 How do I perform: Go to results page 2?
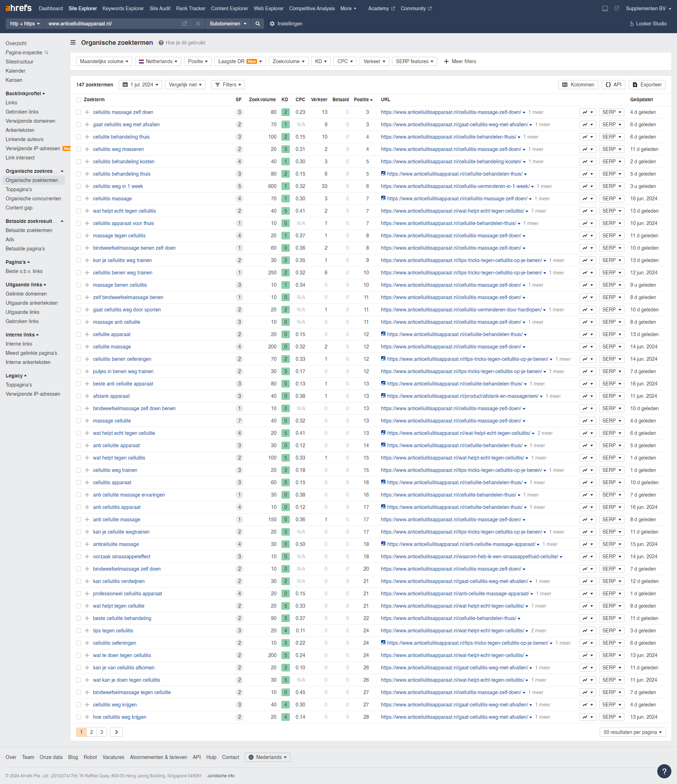click(x=92, y=732)
